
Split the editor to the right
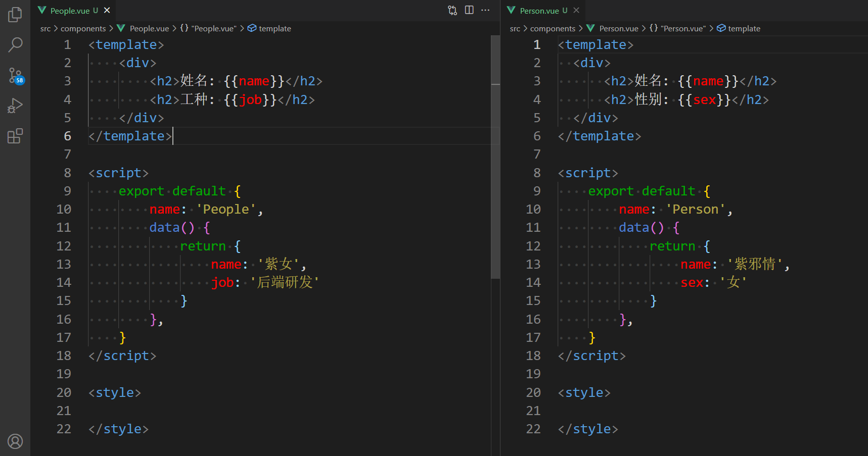tap(469, 10)
